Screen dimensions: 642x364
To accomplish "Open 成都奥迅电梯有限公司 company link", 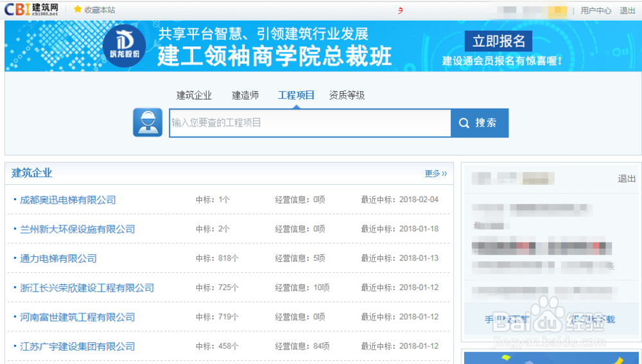I will (68, 200).
